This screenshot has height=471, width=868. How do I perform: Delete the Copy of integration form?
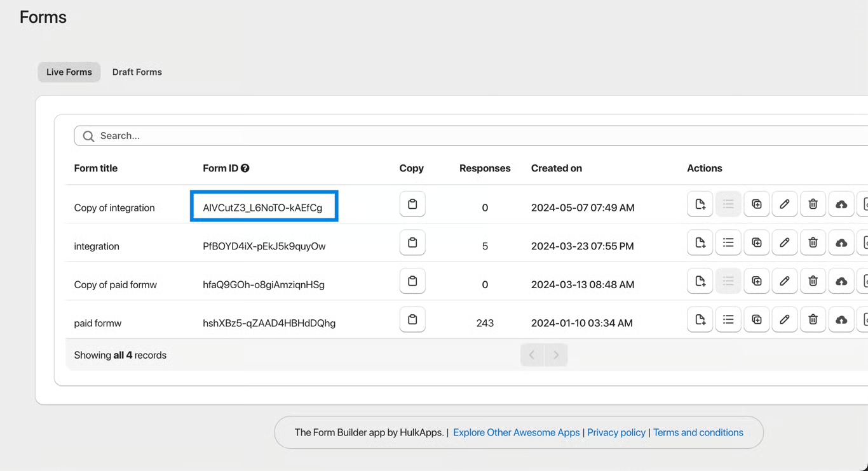(x=813, y=204)
